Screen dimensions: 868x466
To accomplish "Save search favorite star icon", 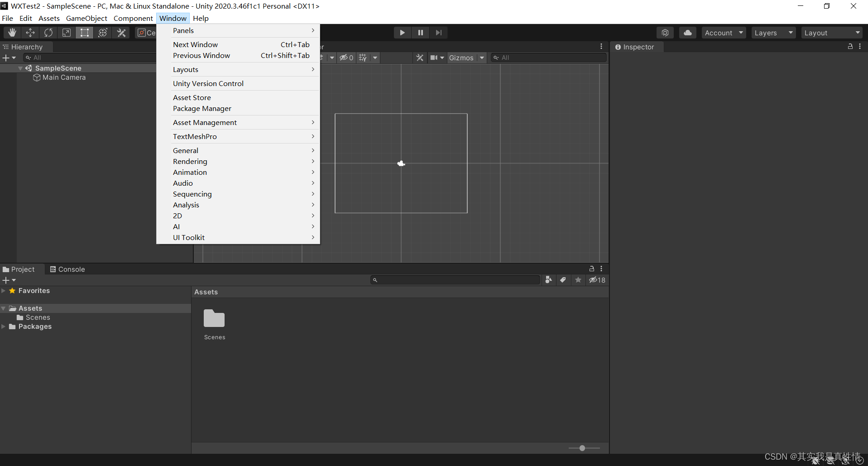I will coord(578,280).
